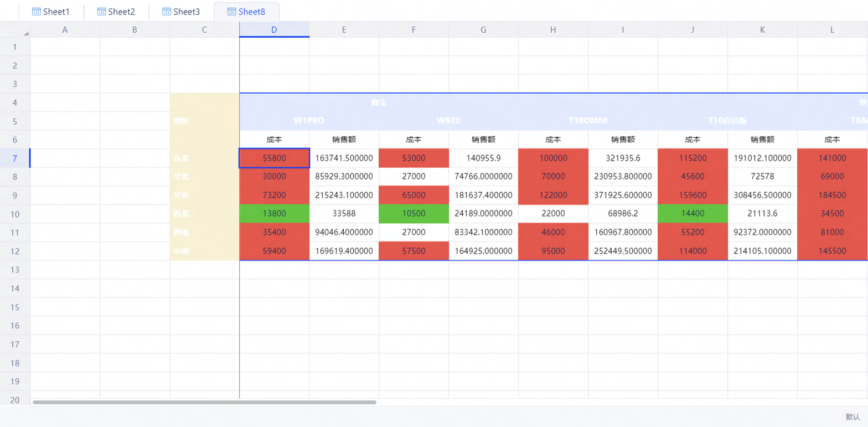Click the select-all corner triangle

tap(25, 33)
